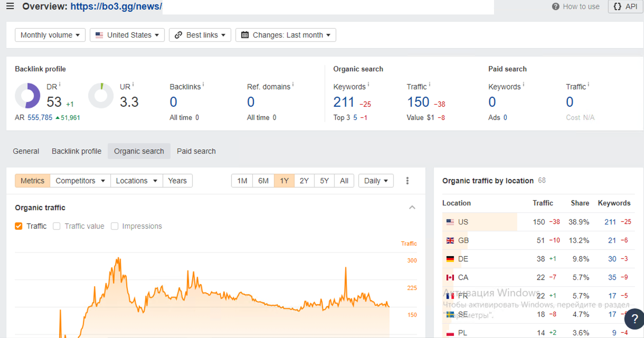644x338 pixels.
Task: Expand the Monthly volume dropdown
Action: point(50,35)
